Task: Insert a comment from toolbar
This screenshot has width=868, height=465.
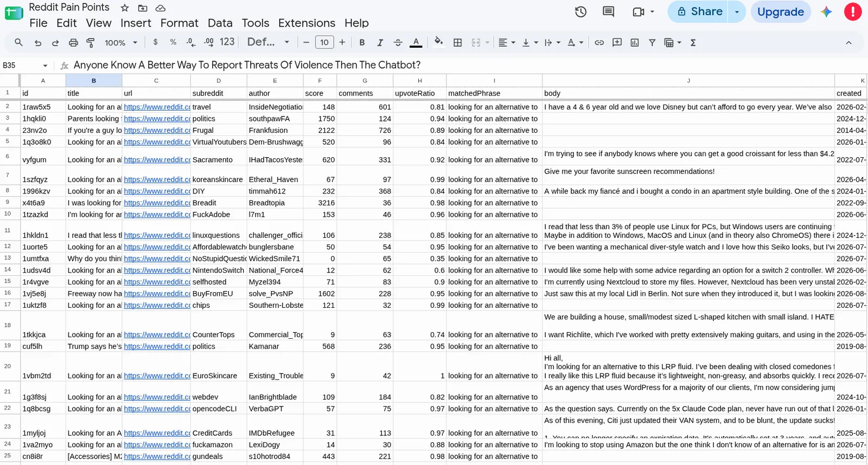Action: click(x=617, y=42)
